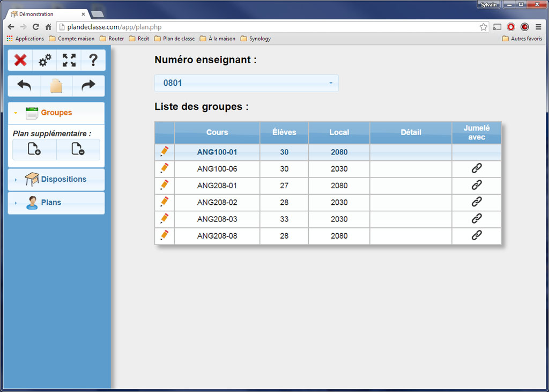
Task: Click the link icon for ANG208-08
Action: [476, 235]
